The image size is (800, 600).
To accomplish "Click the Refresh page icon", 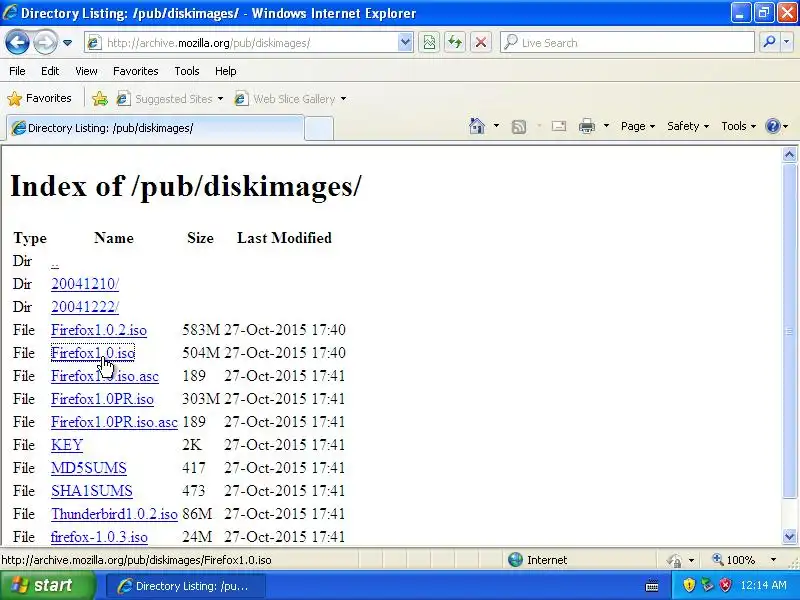I will click(455, 43).
